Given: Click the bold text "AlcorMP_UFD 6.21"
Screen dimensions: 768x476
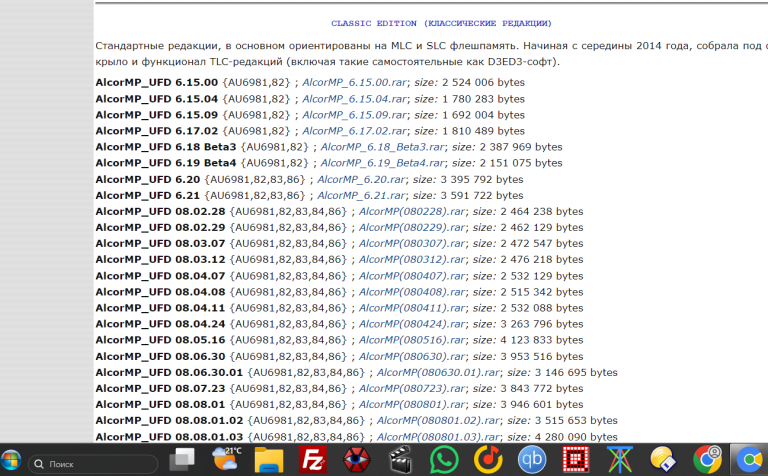Looking at the screenshot, I should [147, 195].
